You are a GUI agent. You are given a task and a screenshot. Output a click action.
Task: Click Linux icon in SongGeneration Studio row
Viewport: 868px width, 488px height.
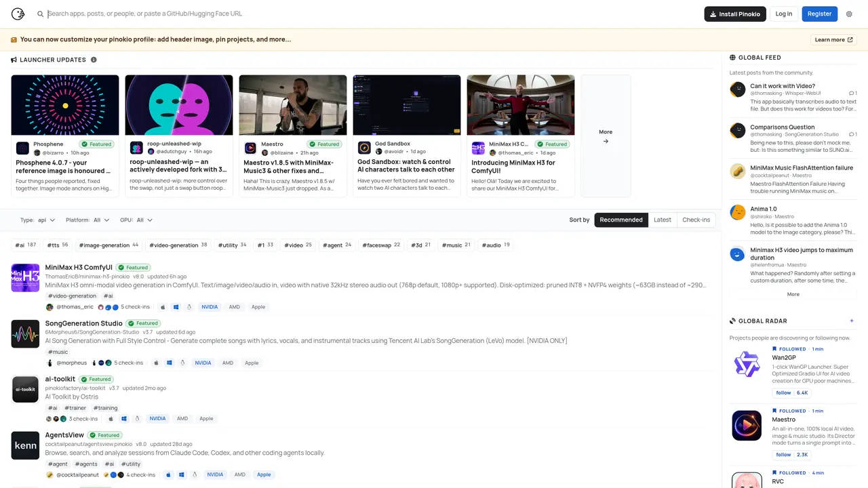tap(182, 363)
